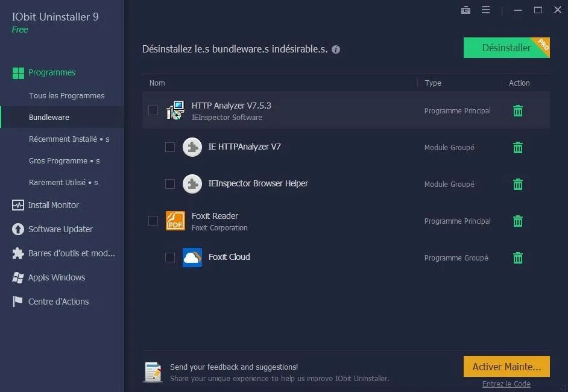Check the Foxit Reader checkbox
The image size is (568, 392).
153,221
